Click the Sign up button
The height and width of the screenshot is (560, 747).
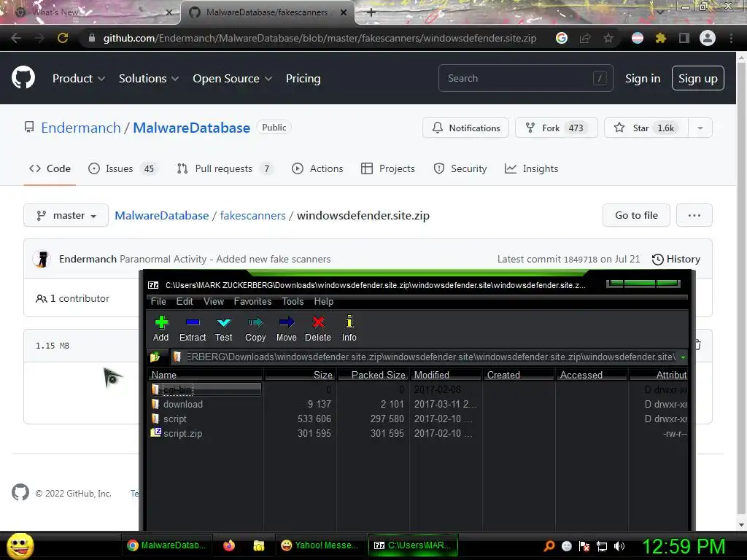(x=698, y=79)
